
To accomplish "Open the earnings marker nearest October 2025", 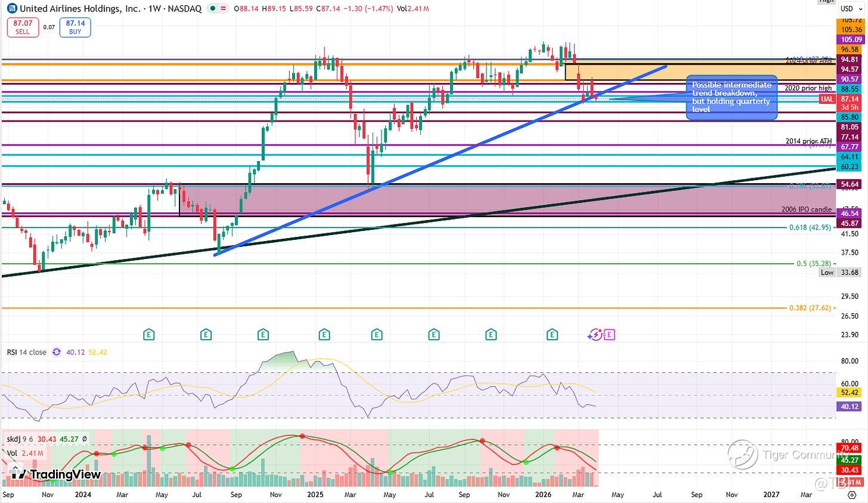I will click(x=491, y=335).
